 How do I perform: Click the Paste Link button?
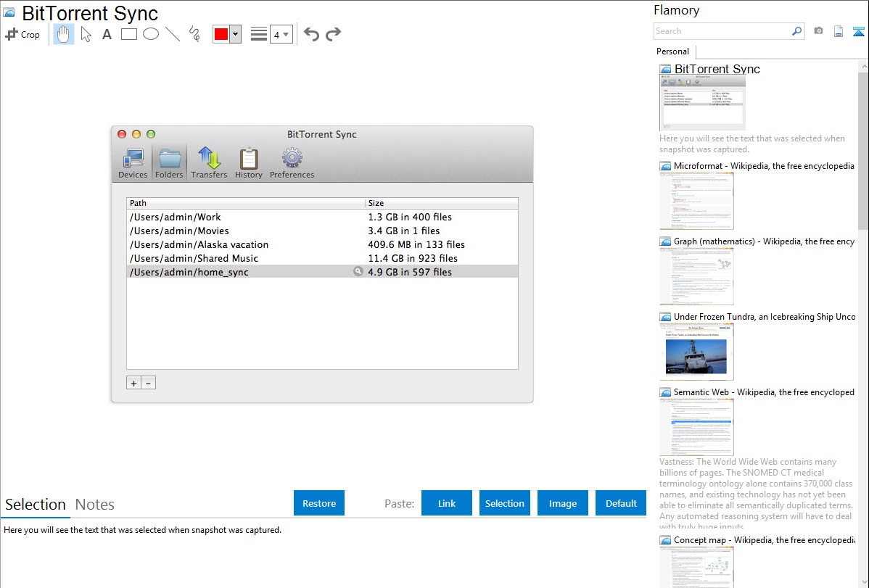tap(447, 503)
